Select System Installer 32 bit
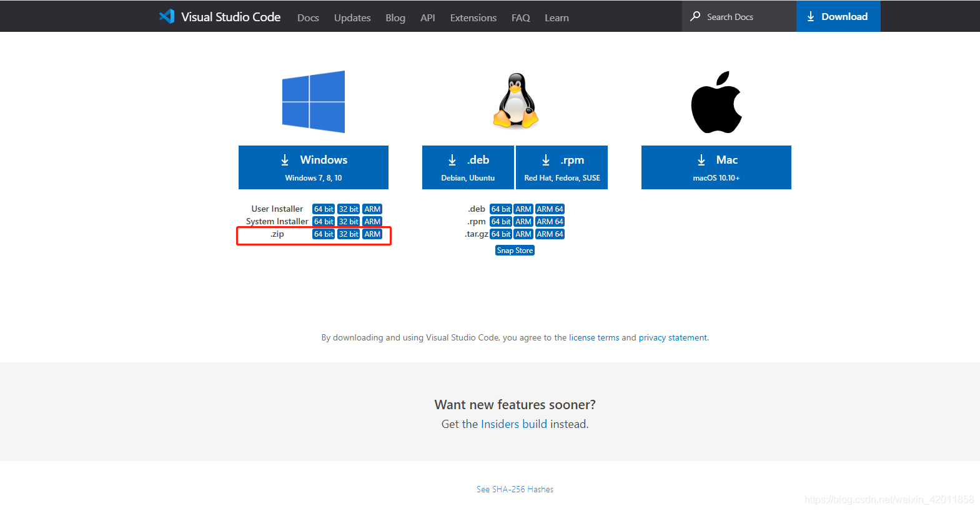 pos(349,222)
